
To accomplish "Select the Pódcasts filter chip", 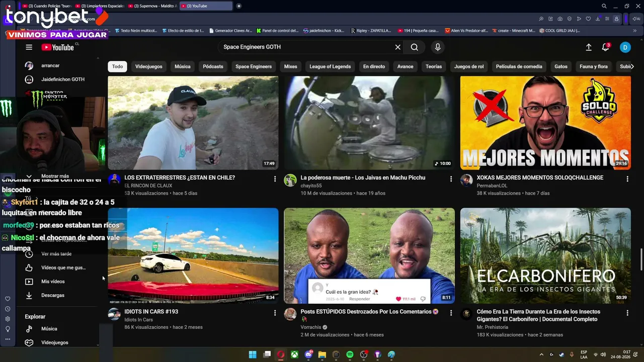I will click(213, 66).
